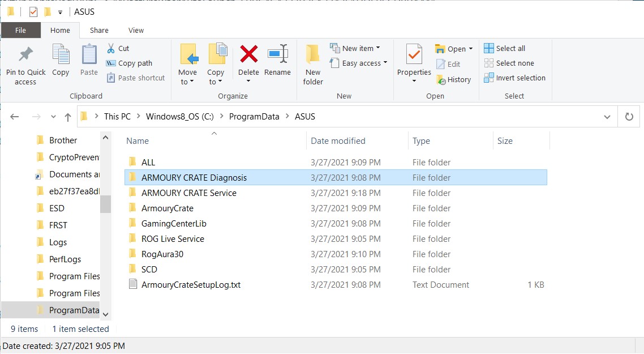Expand chevron after ProgramData in address bar
Image resolution: width=644 pixels, height=354 pixels.
pyautogui.click(x=287, y=116)
